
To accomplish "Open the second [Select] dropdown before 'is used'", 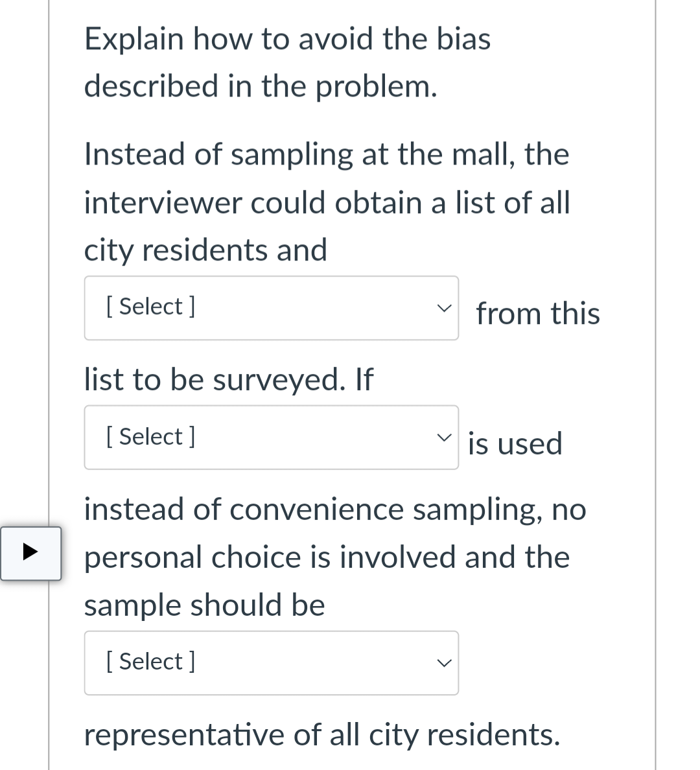I will (x=271, y=437).
